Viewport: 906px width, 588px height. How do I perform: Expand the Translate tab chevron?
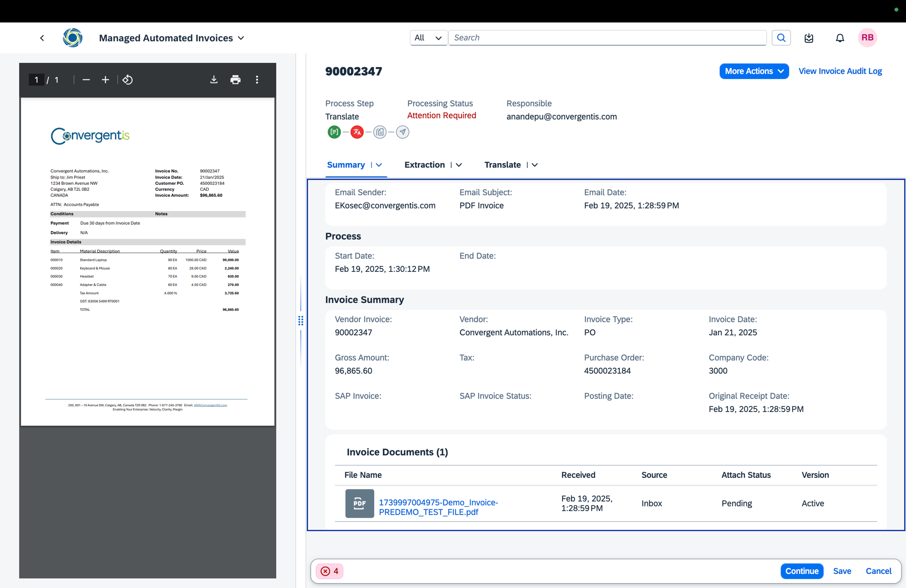coord(535,165)
